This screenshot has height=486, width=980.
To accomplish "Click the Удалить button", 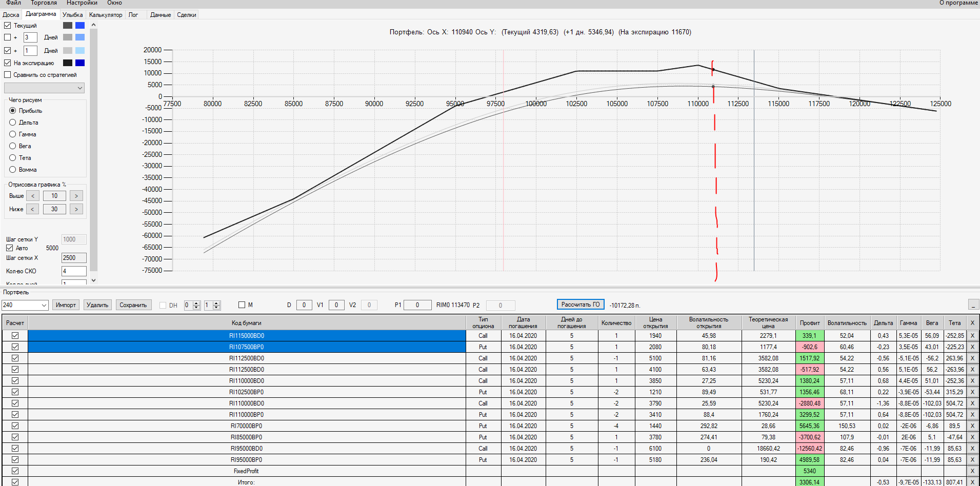I will point(97,305).
